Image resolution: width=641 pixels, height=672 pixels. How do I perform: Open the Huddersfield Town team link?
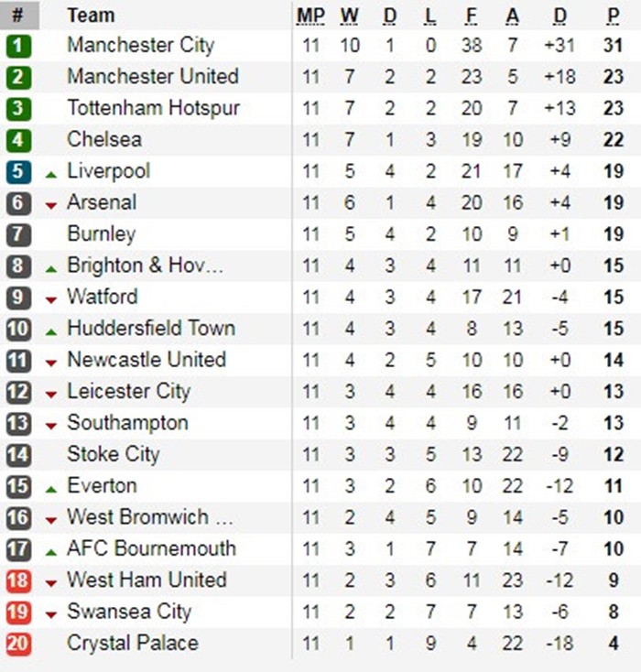151,328
